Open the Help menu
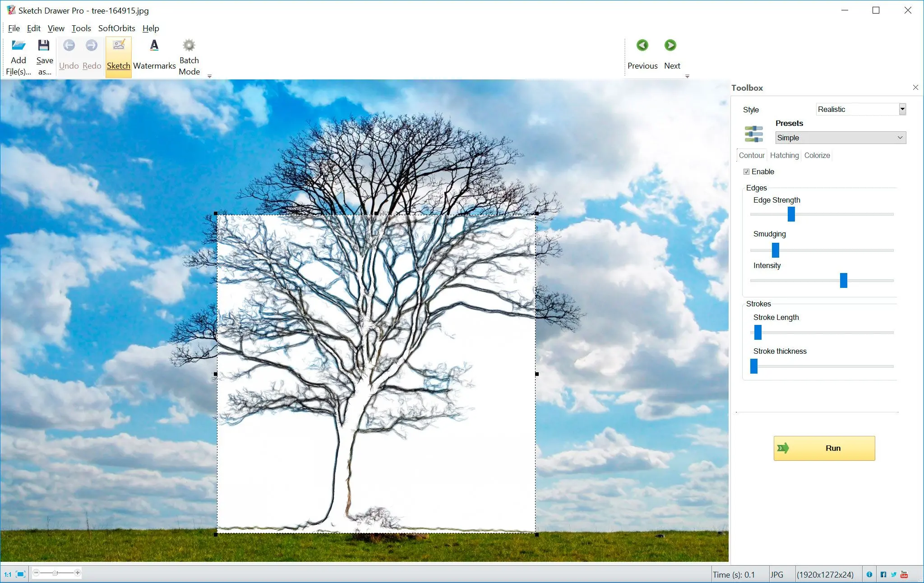Viewport: 924px width, 583px height. pos(150,28)
